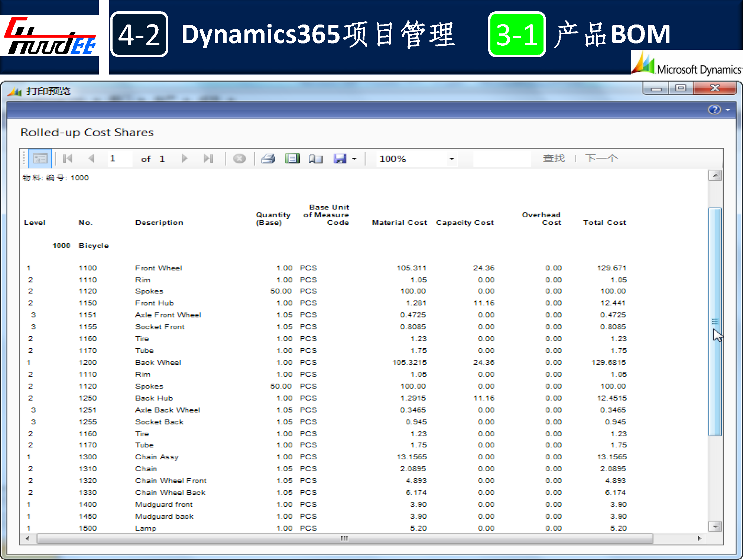Switch to print layout view
743x560 pixels.
(x=292, y=159)
